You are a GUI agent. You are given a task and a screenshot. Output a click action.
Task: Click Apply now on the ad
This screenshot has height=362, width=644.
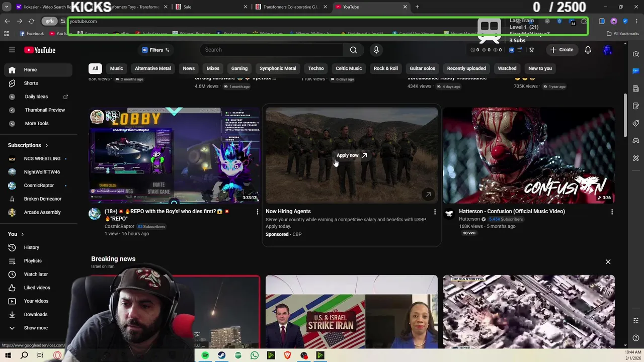tap(352, 155)
